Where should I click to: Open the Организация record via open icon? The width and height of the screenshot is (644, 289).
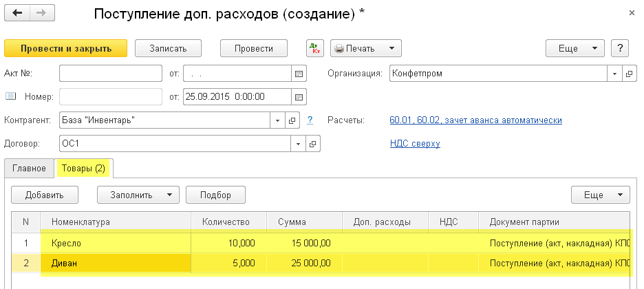point(630,73)
